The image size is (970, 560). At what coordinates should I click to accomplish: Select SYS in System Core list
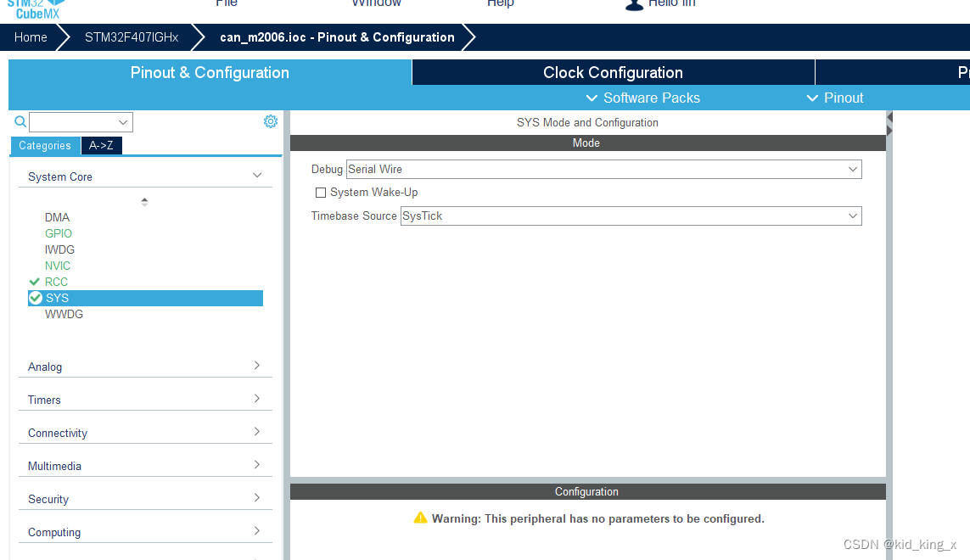[x=145, y=298]
